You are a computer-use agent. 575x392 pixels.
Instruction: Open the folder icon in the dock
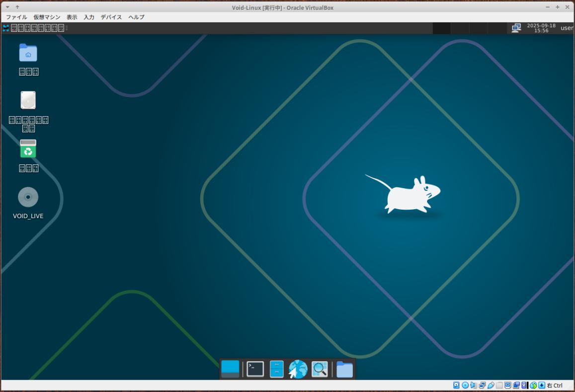point(345,369)
